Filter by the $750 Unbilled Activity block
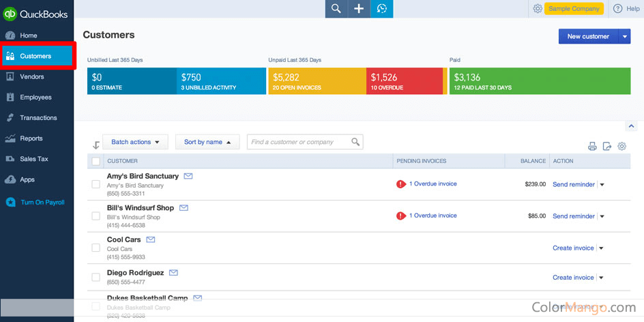The height and width of the screenshot is (322, 644). click(x=221, y=81)
